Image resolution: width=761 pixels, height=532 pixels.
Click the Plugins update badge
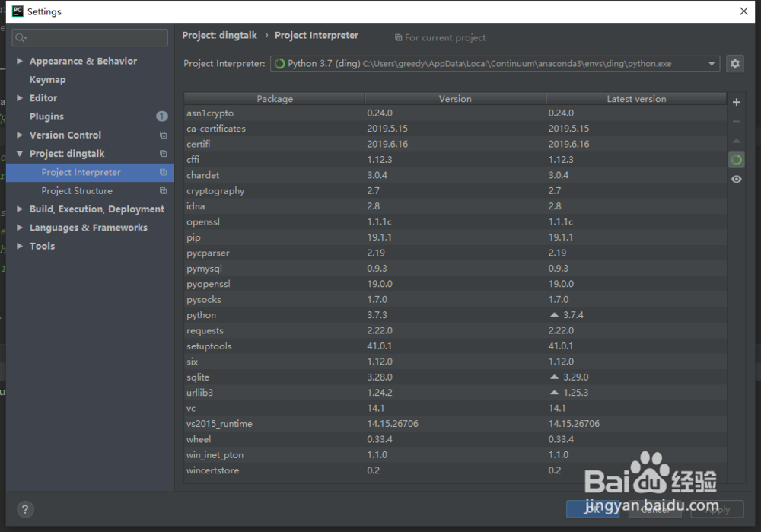coord(161,116)
